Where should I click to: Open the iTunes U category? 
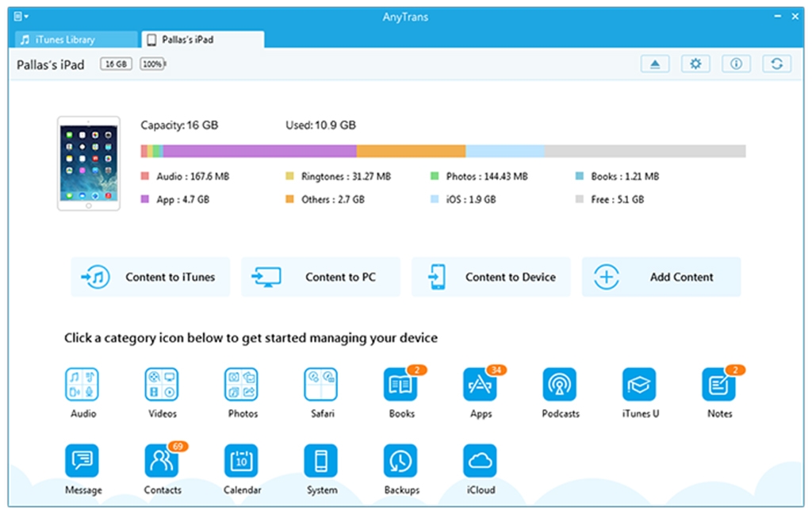click(640, 385)
